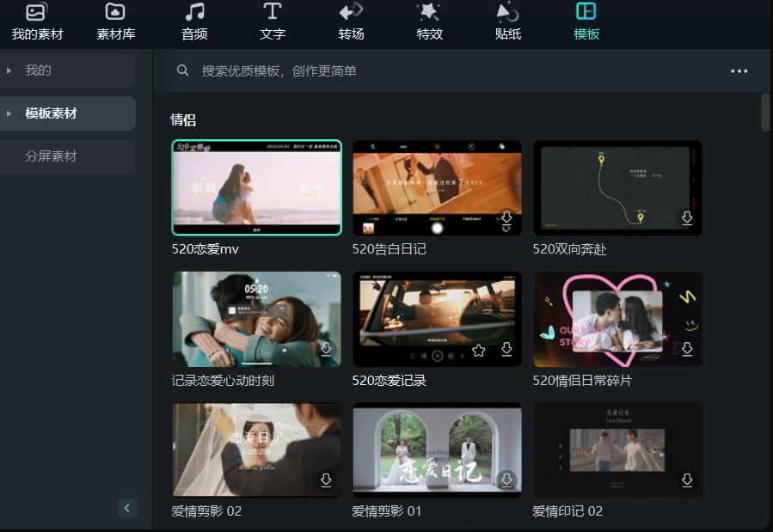Image resolution: width=773 pixels, height=532 pixels.
Task: Download the 520告白日记 template
Action: click(x=506, y=218)
